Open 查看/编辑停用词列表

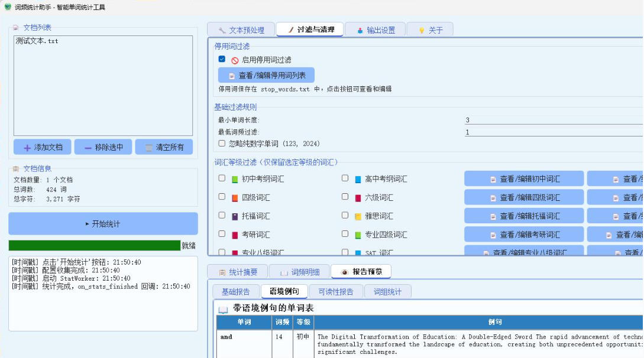tap(266, 76)
